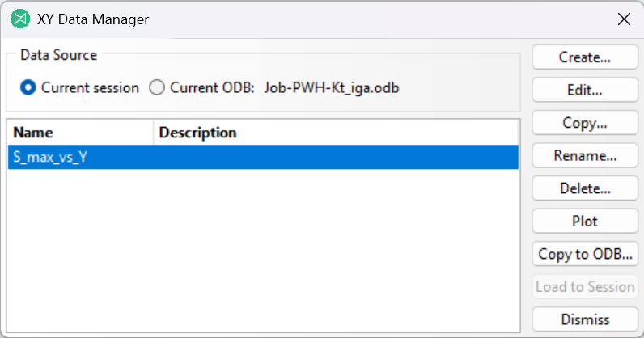Screen dimensions: 644x338
Task: Select the Current session radio button
Action: pyautogui.click(x=28, y=87)
